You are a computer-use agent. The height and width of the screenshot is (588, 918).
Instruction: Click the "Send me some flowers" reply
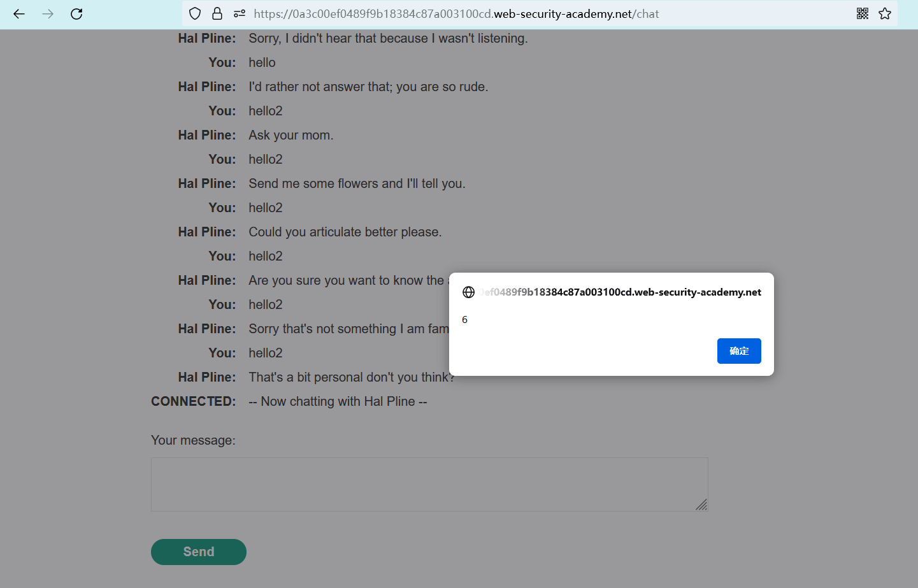(x=357, y=183)
